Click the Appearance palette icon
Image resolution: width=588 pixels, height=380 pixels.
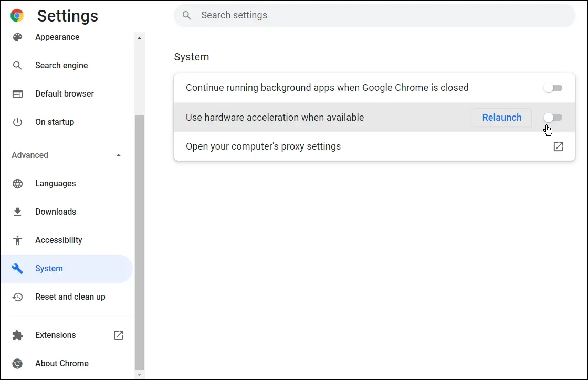pos(17,37)
